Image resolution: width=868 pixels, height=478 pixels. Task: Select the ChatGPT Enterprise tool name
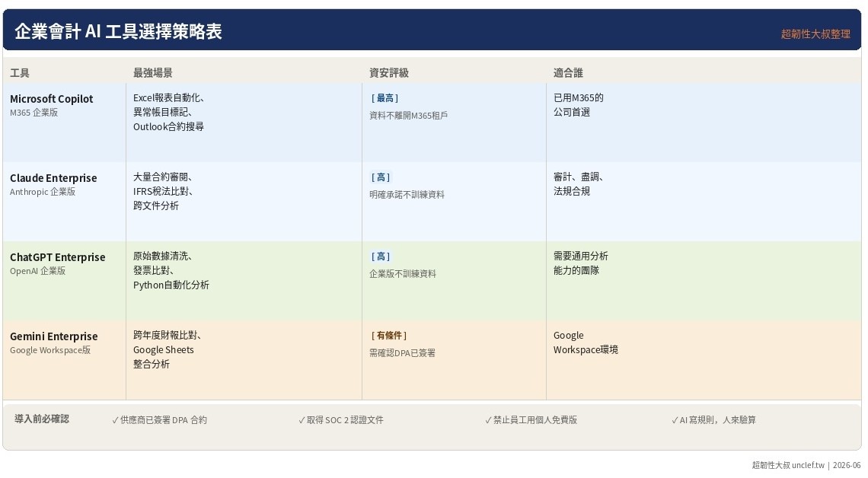coord(58,257)
